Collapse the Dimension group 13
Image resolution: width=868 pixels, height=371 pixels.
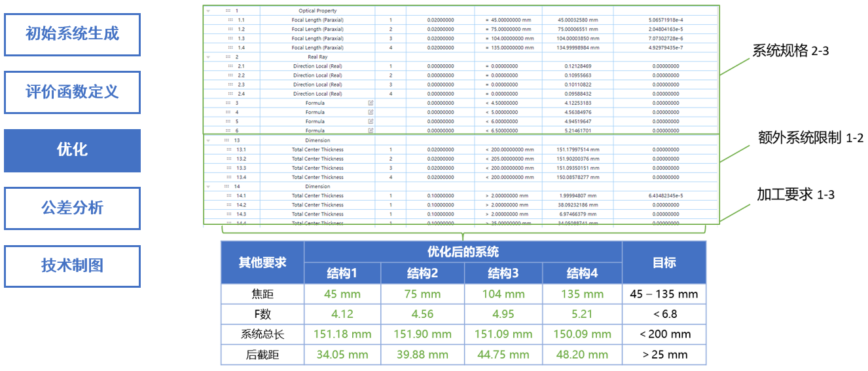(x=208, y=140)
